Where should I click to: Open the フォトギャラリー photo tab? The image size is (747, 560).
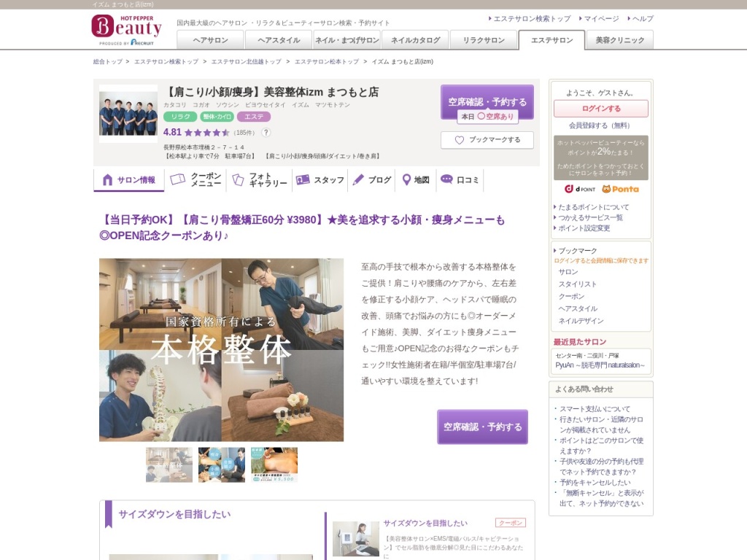260,180
